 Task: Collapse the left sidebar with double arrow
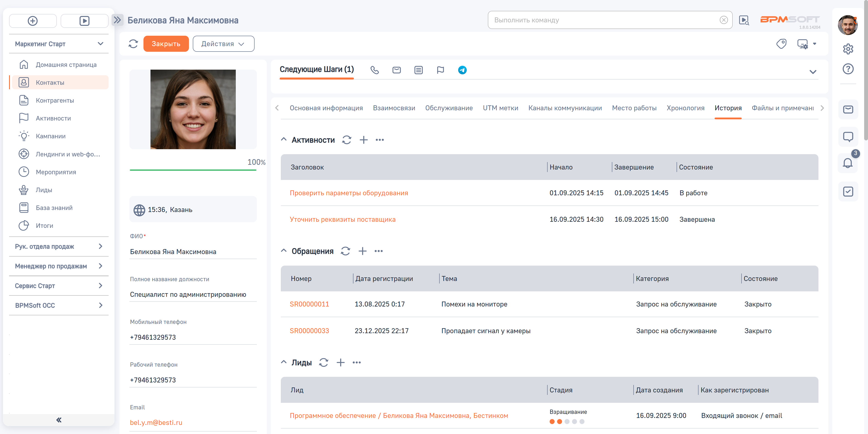coord(59,420)
